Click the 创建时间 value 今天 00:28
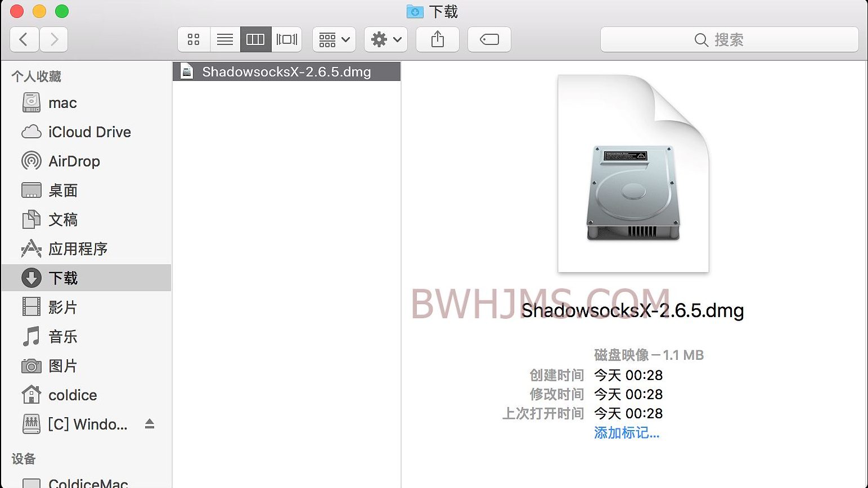The width and height of the screenshot is (868, 488). pos(628,375)
